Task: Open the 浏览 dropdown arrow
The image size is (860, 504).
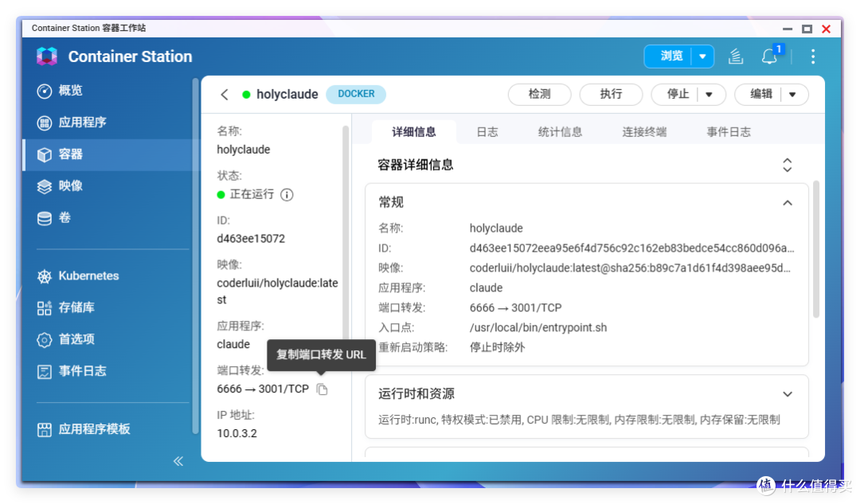Action: [x=702, y=57]
